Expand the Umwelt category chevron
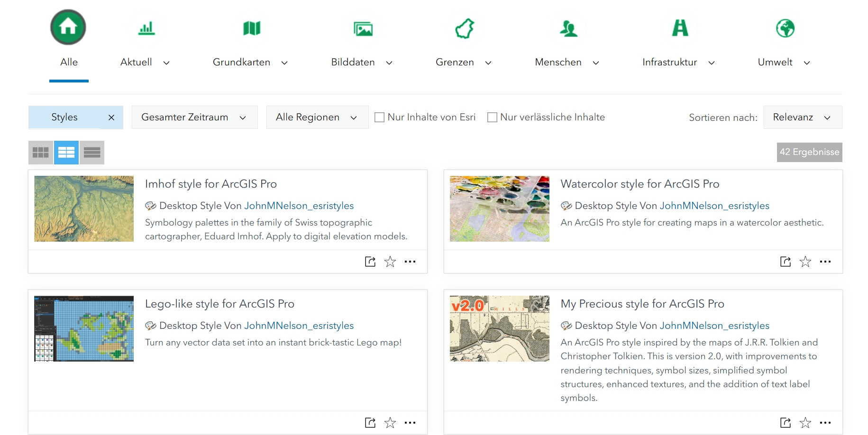Viewport: 868px width, 435px height. [x=807, y=63]
